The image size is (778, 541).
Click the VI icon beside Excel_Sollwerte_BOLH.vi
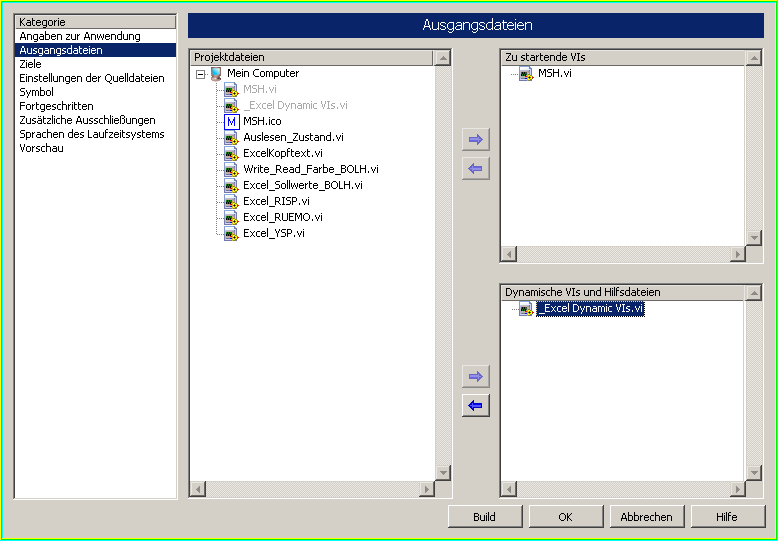pyautogui.click(x=231, y=185)
